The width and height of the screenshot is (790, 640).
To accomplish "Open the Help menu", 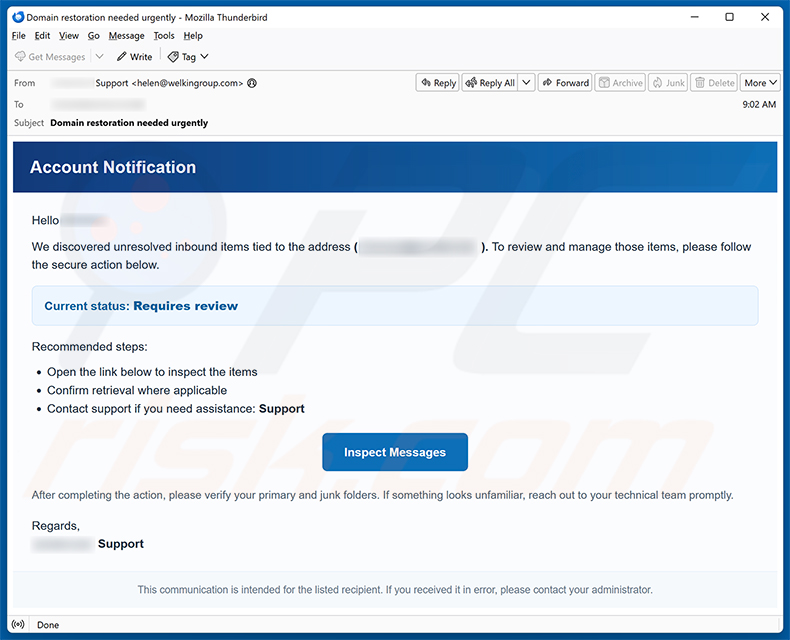I will (193, 36).
